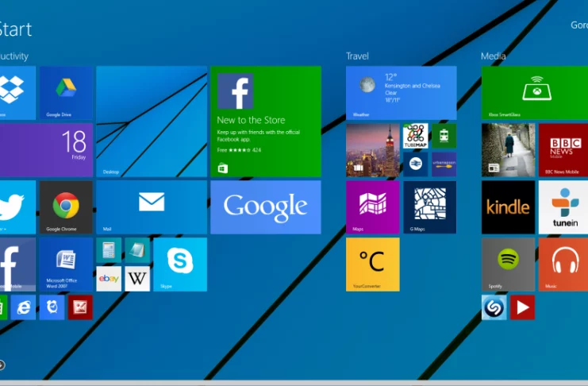588x386 pixels.
Task: Click the Travel group heading
Action: (357, 56)
